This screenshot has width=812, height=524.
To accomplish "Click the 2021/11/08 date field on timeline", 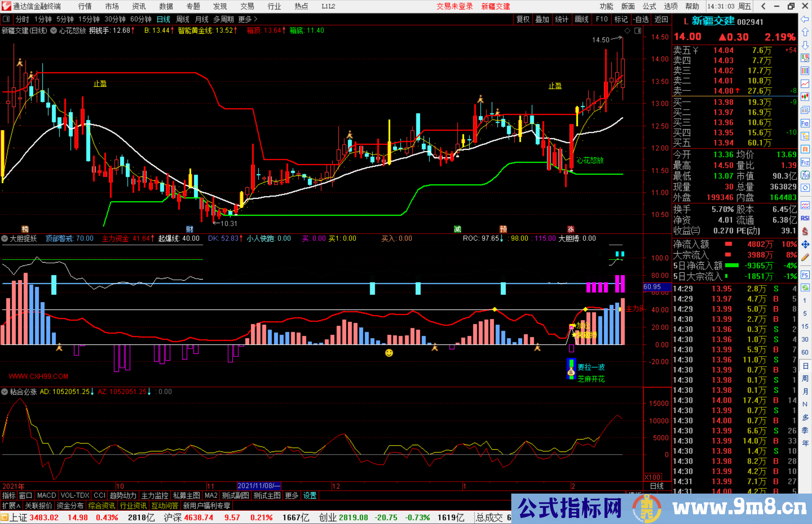I will tap(260, 486).
